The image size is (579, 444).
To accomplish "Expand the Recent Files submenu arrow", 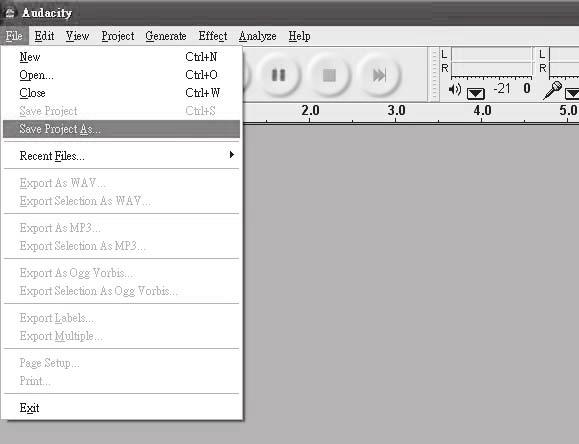I will click(232, 154).
